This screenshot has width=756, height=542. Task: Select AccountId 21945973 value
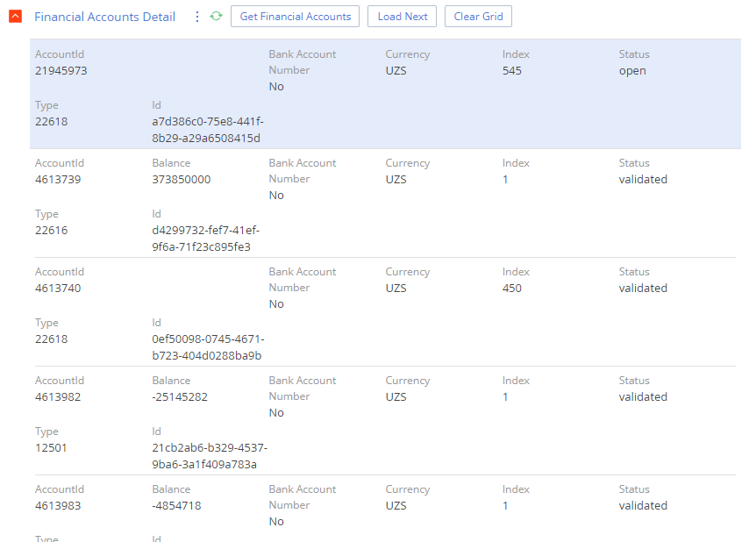[x=61, y=71]
